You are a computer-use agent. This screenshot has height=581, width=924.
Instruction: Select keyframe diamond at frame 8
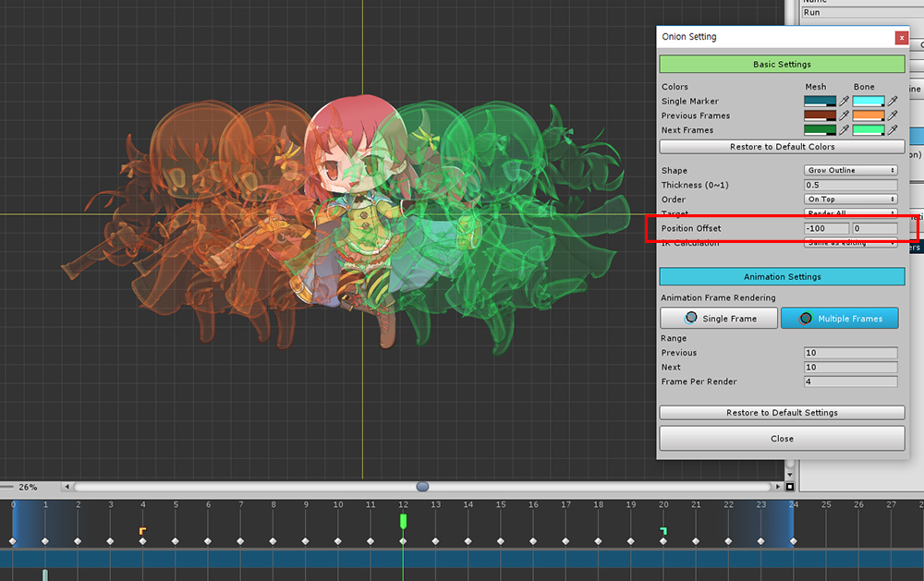pyautogui.click(x=273, y=541)
